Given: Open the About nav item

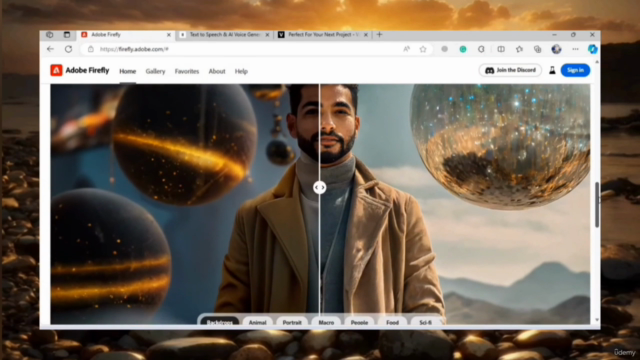Looking at the screenshot, I should [x=217, y=71].
